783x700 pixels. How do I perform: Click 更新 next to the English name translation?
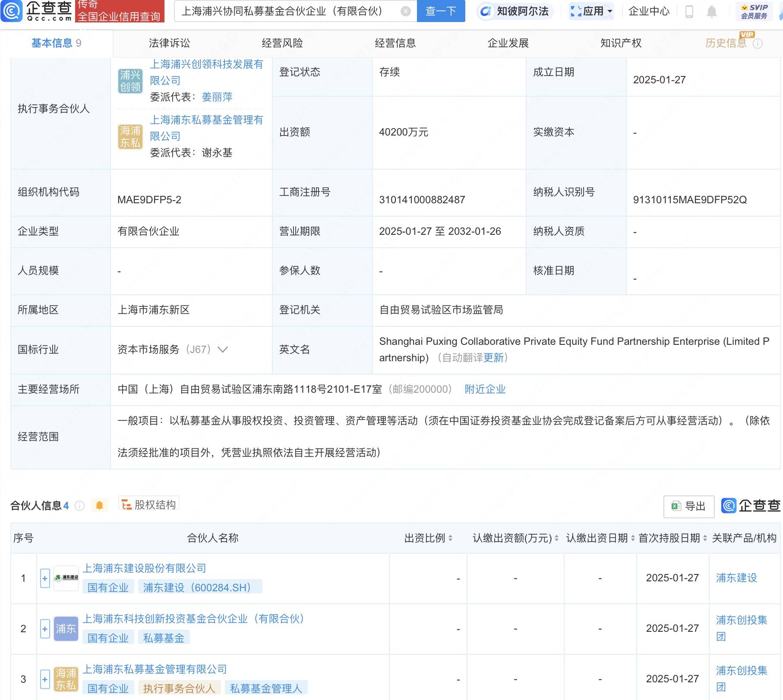pos(494,358)
